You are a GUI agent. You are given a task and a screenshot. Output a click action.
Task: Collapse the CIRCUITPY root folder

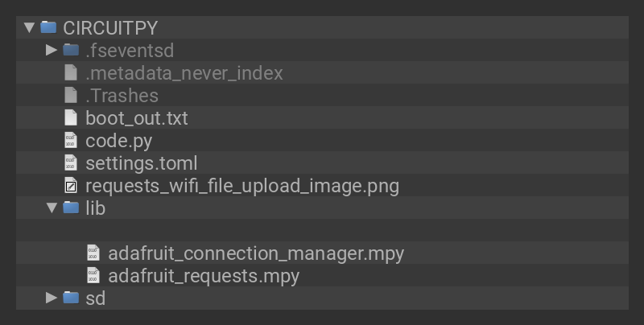coord(30,27)
